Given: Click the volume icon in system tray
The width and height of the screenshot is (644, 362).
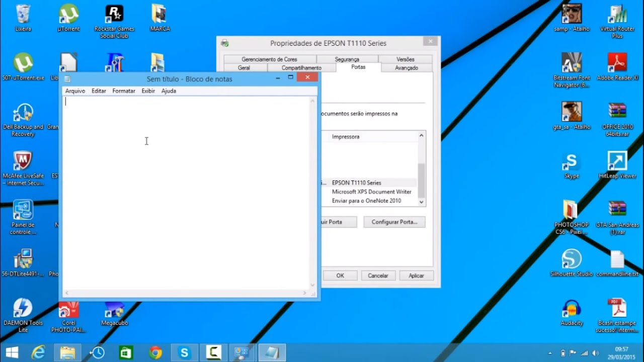Looking at the screenshot, I should pyautogui.click(x=596, y=353).
